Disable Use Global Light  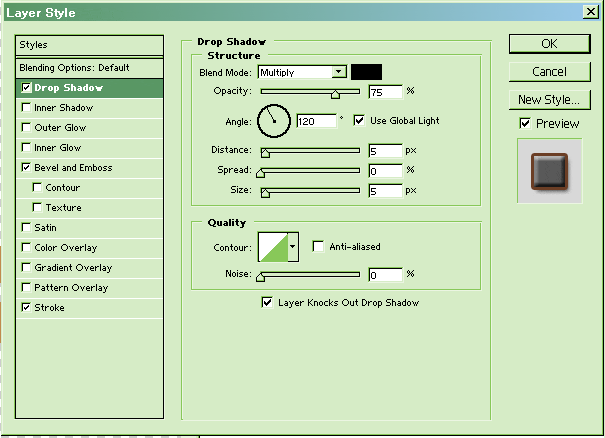[360, 121]
